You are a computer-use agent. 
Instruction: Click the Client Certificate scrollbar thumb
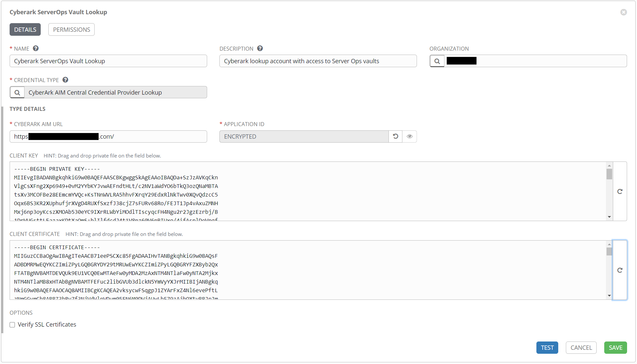pyautogui.click(x=609, y=251)
